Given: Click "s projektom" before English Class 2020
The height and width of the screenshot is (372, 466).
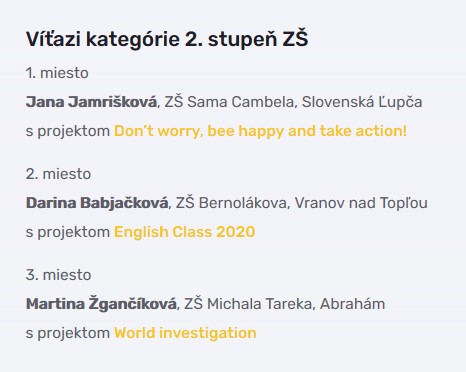Looking at the screenshot, I should point(68,232).
